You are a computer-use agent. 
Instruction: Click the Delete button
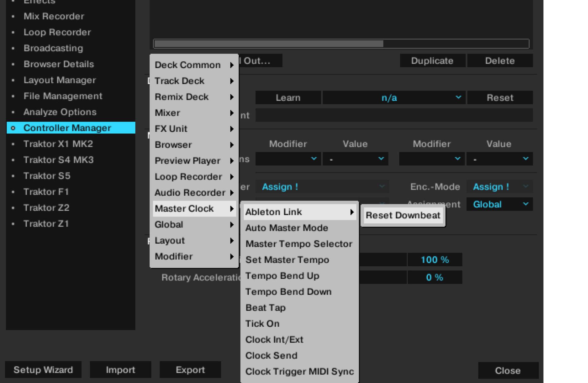pyautogui.click(x=500, y=61)
